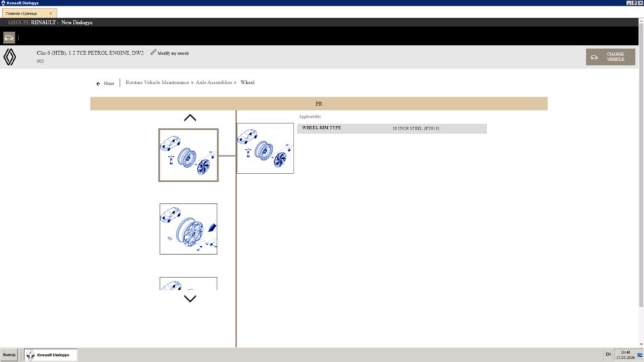The width and height of the screenshot is (644, 362).
Task: Click the WHEEL RIM TYPE label
Action: pyautogui.click(x=322, y=127)
